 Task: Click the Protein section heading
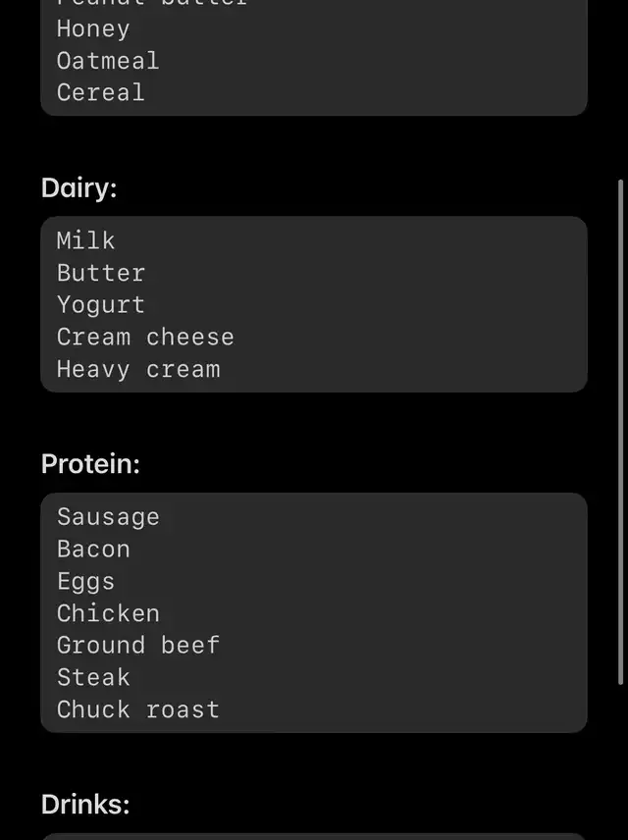pyautogui.click(x=90, y=464)
